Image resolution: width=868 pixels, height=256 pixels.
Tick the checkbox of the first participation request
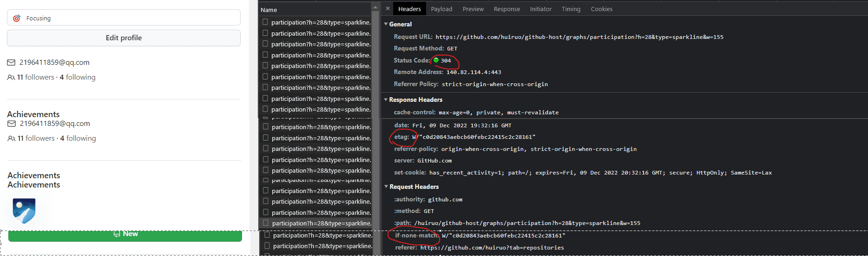point(265,22)
